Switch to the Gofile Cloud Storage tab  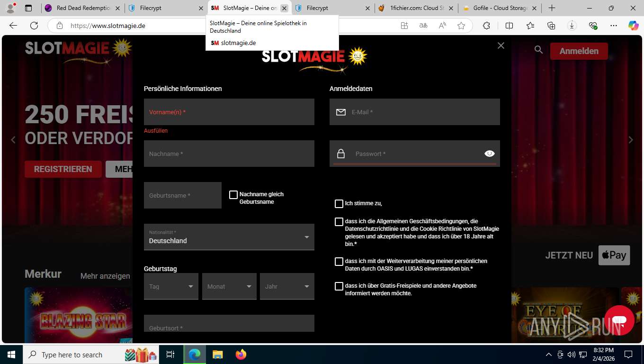[499, 8]
